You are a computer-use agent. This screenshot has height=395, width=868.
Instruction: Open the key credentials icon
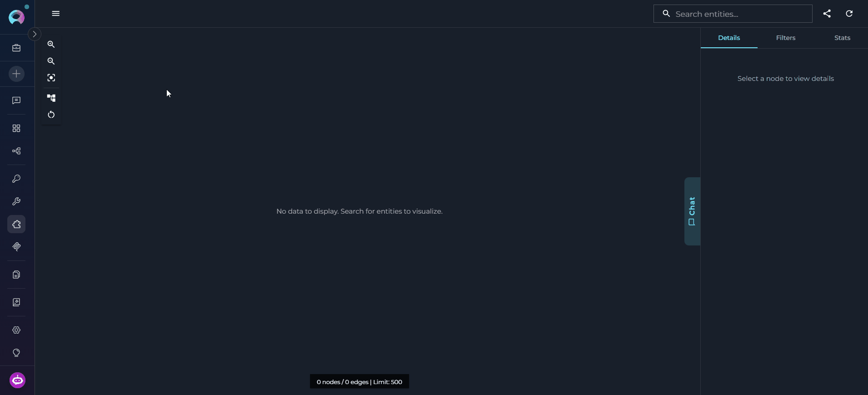(16, 179)
